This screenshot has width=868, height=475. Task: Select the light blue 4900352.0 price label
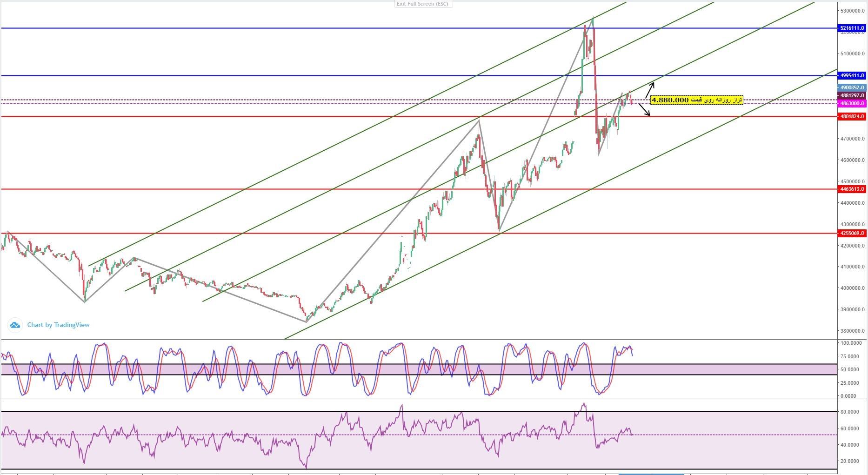(852, 87)
